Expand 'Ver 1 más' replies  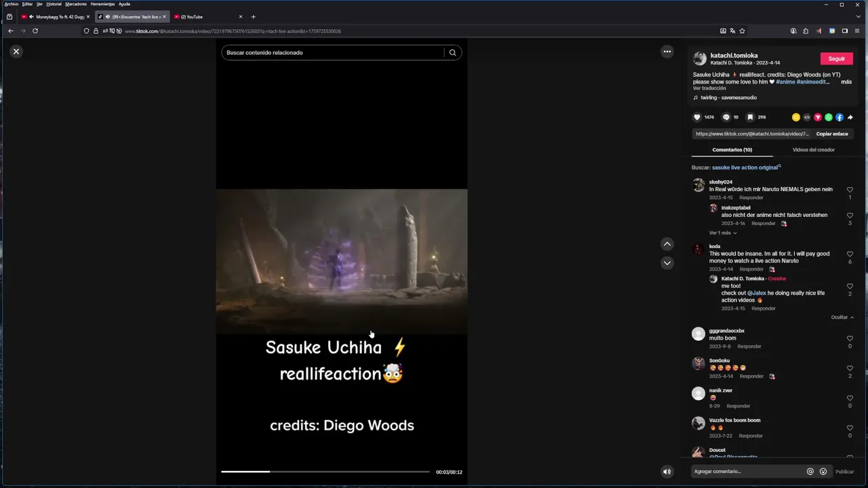coord(723,233)
